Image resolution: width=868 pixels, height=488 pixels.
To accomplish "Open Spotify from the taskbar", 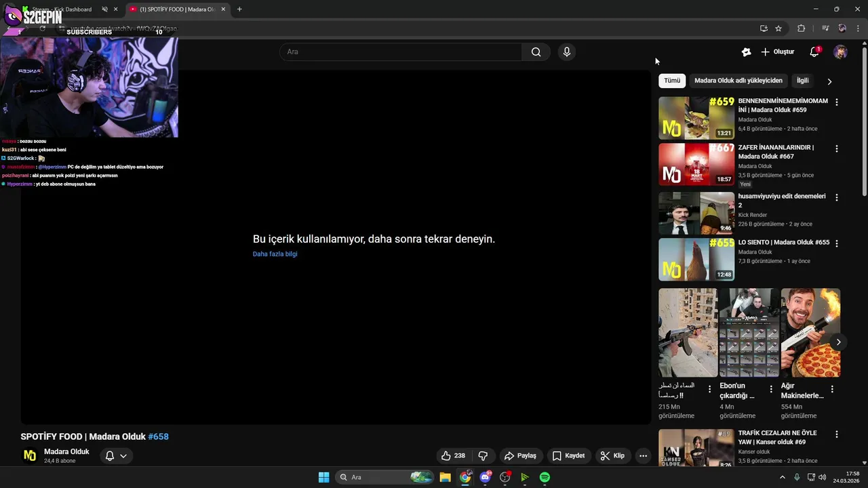I will pos(545,477).
